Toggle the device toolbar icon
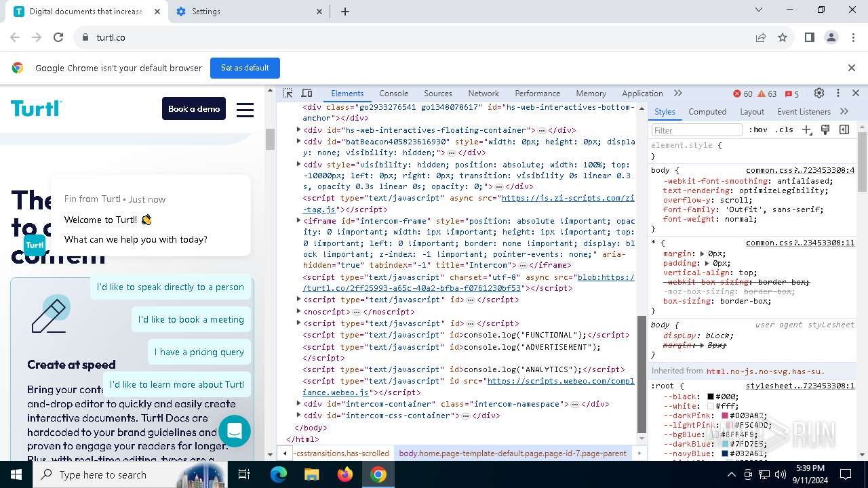Image resolution: width=868 pixels, height=488 pixels. click(x=307, y=94)
